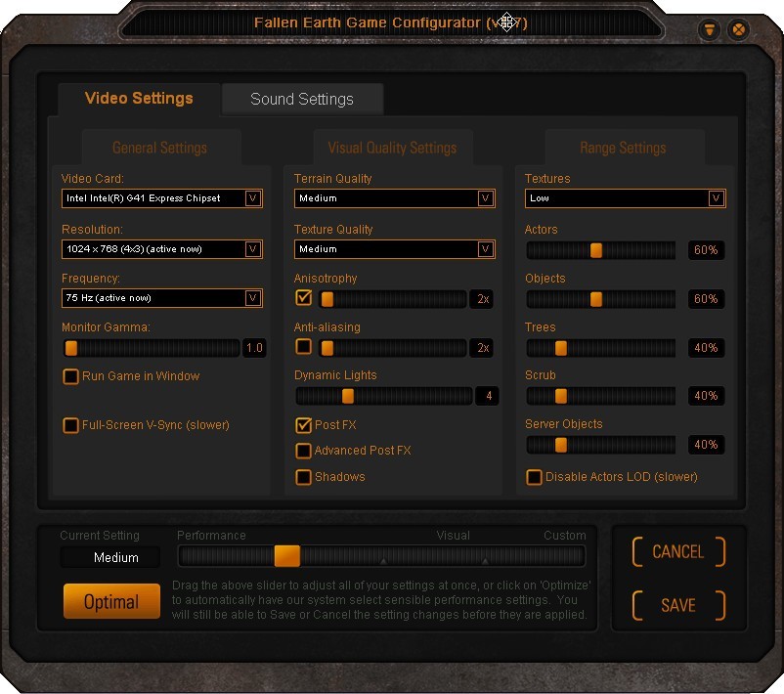Open the Terrain Quality dropdown
The height and width of the screenshot is (694, 784).
coord(395,198)
